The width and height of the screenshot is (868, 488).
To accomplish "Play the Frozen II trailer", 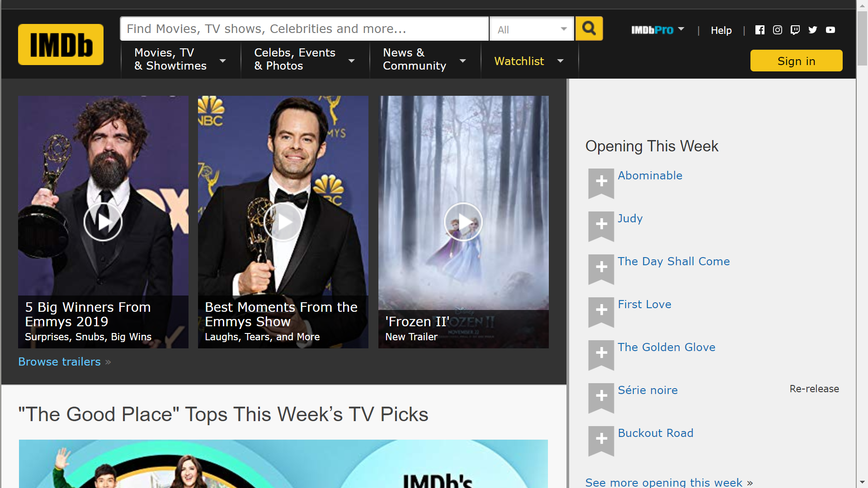I will pos(463,222).
